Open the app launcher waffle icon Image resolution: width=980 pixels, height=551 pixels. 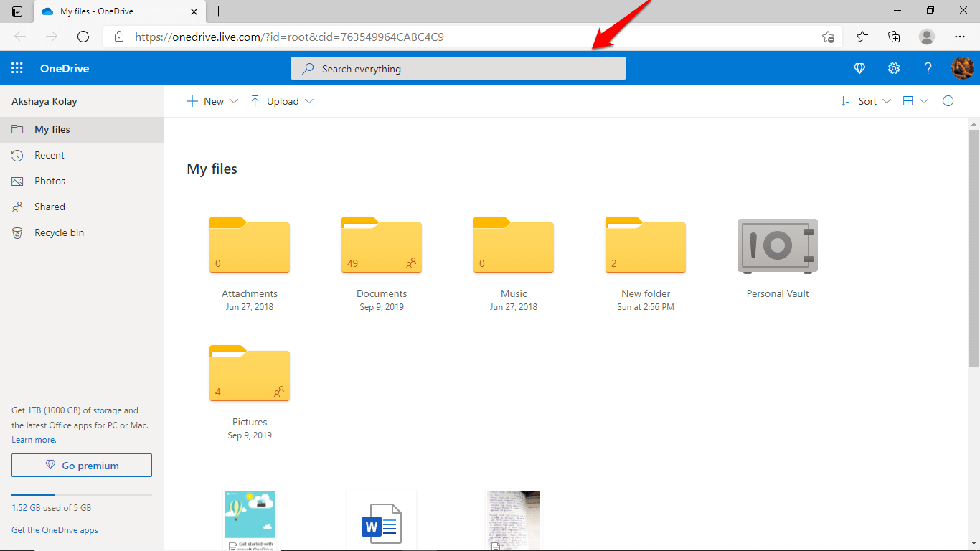point(17,69)
